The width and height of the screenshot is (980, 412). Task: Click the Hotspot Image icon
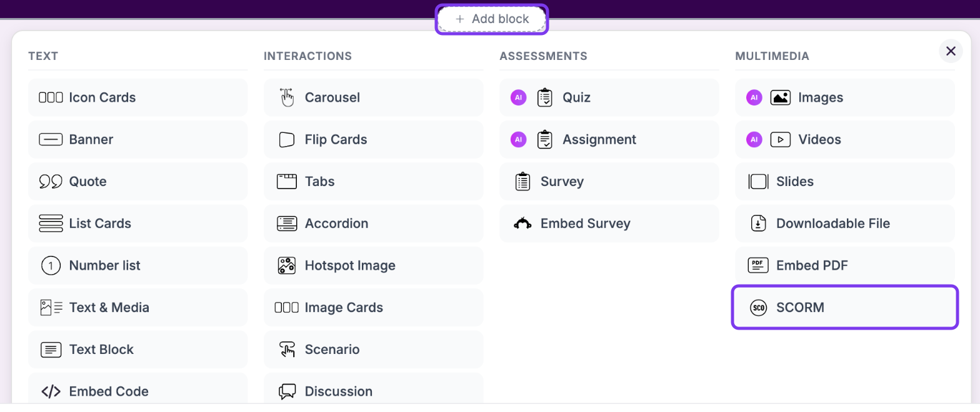click(287, 265)
